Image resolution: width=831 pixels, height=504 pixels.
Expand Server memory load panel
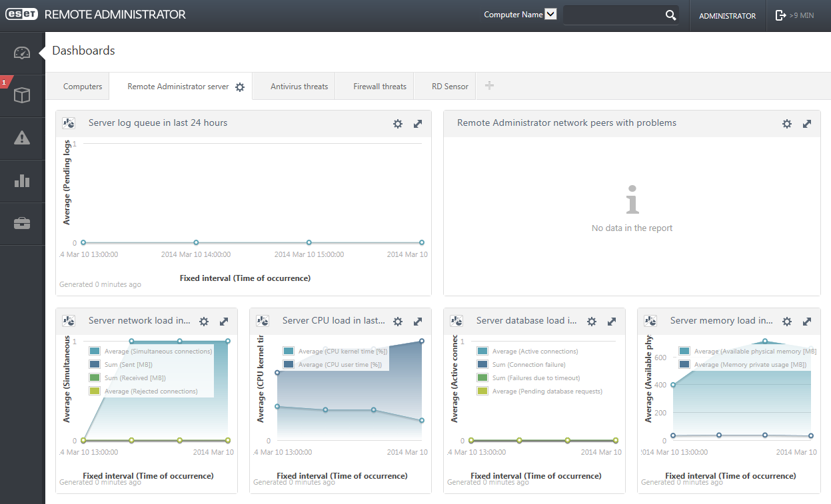click(807, 322)
